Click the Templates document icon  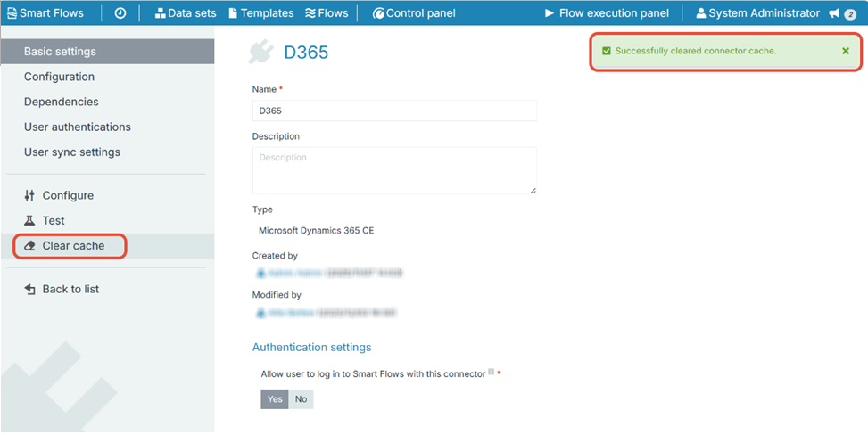(x=233, y=13)
